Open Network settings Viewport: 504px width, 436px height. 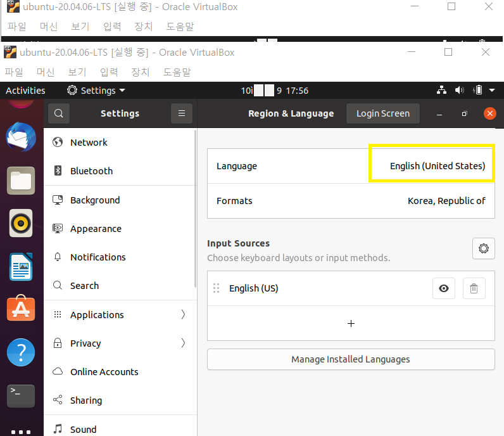coord(120,142)
